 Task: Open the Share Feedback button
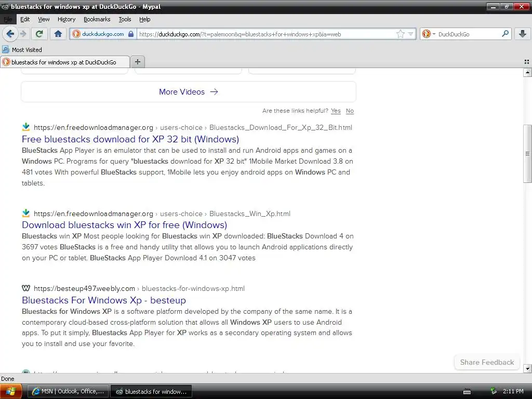click(487, 362)
